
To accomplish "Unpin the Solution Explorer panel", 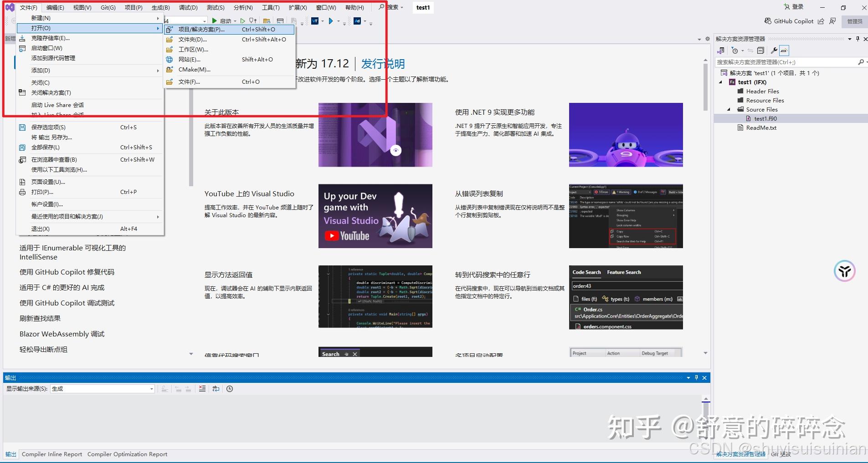I will (x=857, y=39).
